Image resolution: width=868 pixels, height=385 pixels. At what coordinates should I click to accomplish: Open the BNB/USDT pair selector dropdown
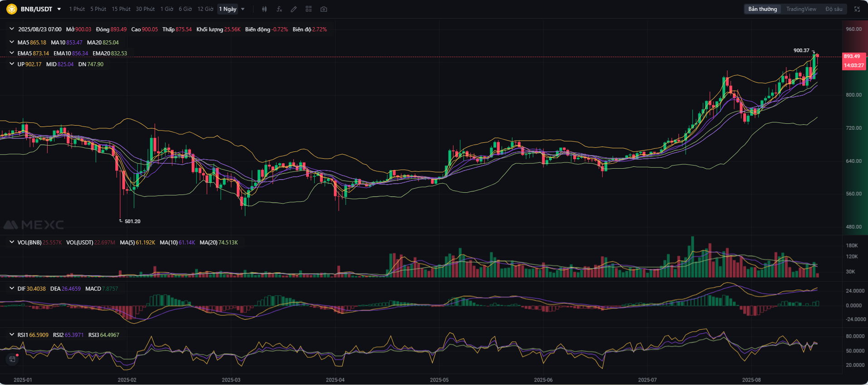[59, 9]
